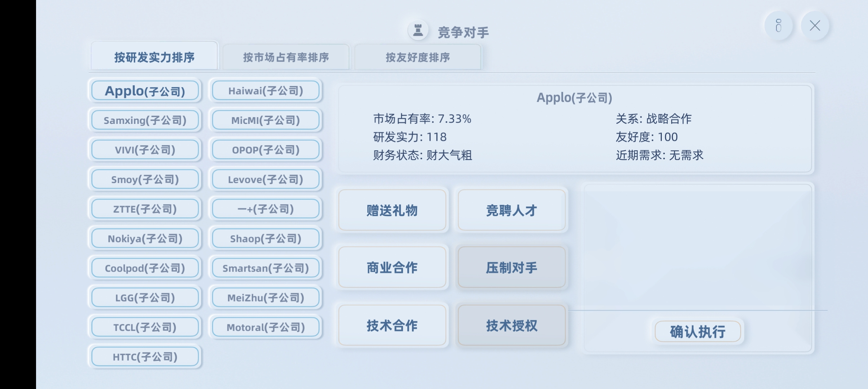Switch to 按市场占有率排序 tab

286,57
